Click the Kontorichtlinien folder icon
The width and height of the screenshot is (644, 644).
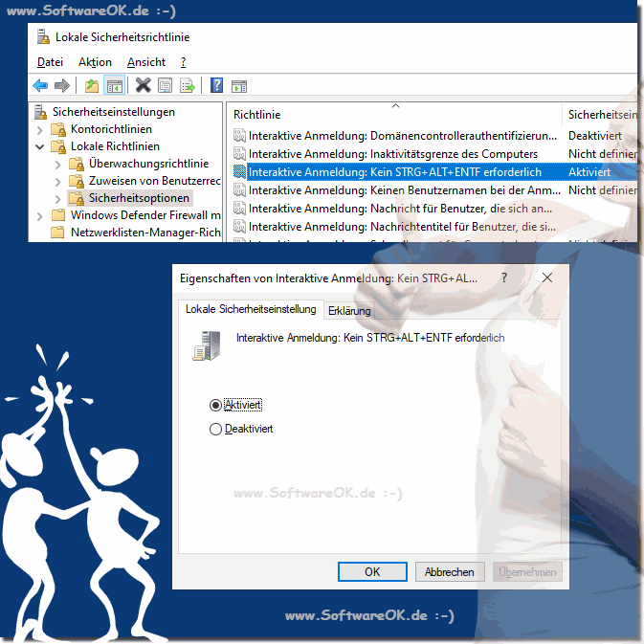tap(58, 129)
